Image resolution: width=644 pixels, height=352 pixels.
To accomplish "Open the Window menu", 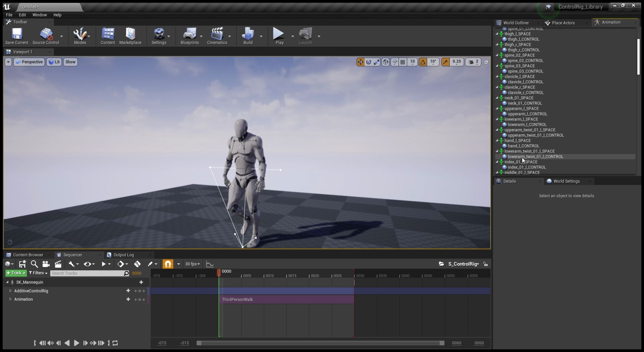I will [x=39, y=15].
